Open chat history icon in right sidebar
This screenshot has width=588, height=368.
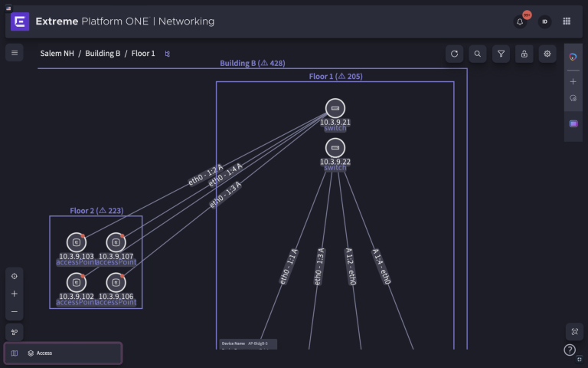click(573, 98)
